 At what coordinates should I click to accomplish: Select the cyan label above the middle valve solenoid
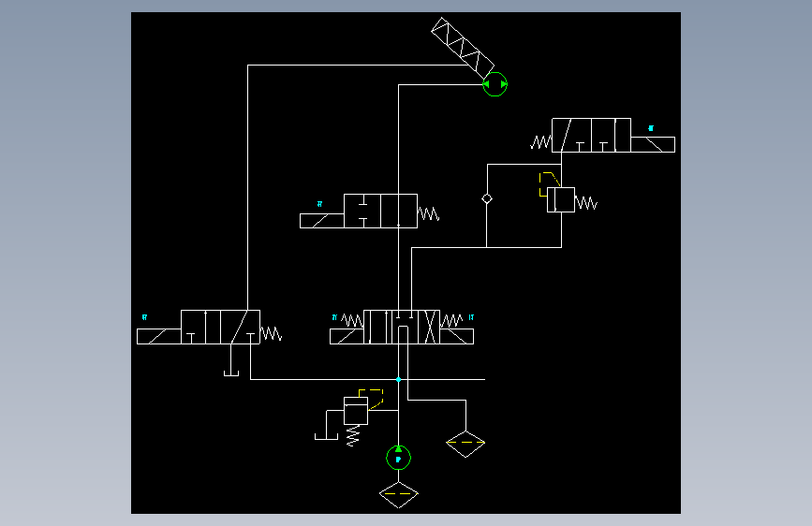320,204
